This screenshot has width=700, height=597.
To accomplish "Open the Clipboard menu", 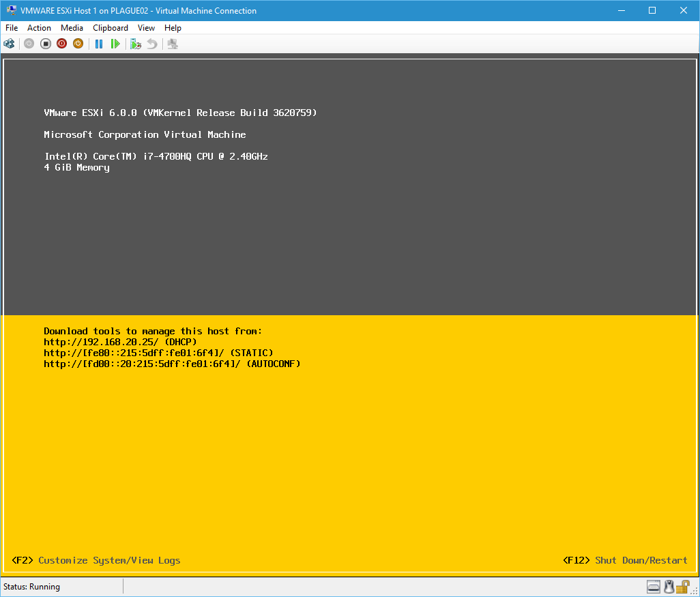I will [x=111, y=28].
